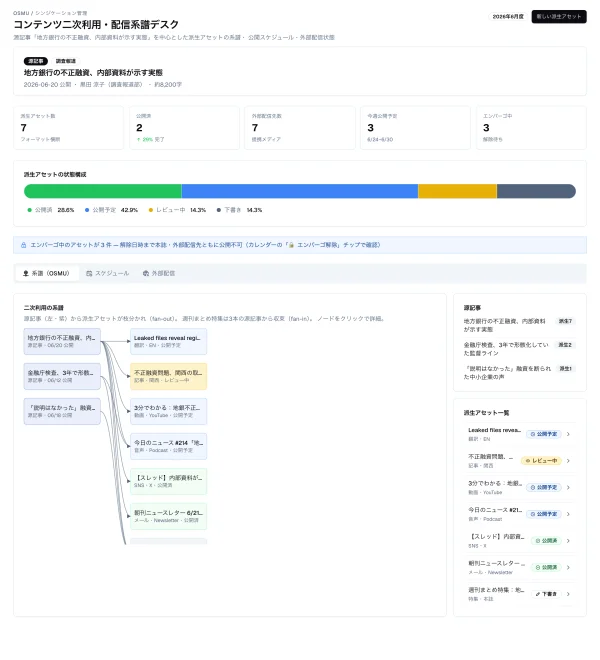Screen dimensions: 600x660
Task: Click 公開予定 badge on the Leaked files row
Action: (x=544, y=434)
